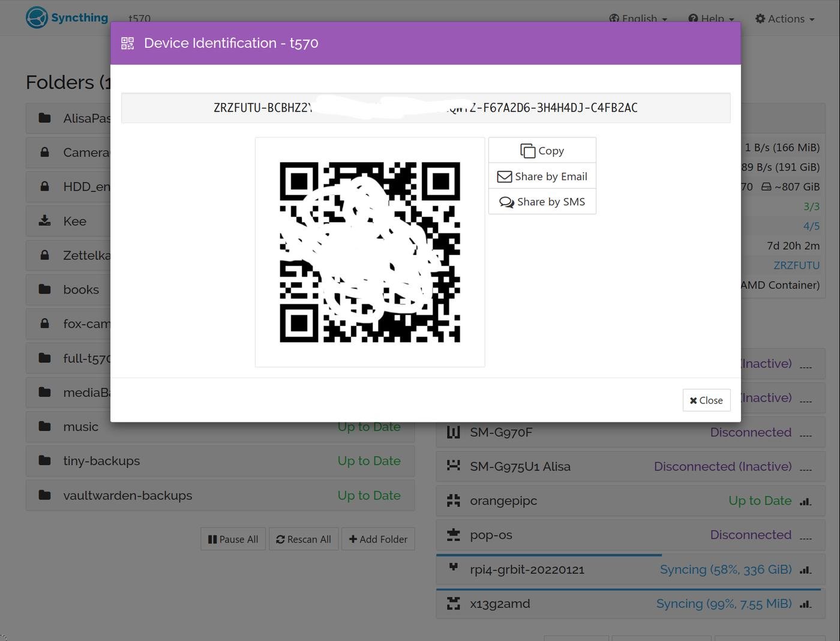Open the Help dropdown menu

(x=711, y=19)
